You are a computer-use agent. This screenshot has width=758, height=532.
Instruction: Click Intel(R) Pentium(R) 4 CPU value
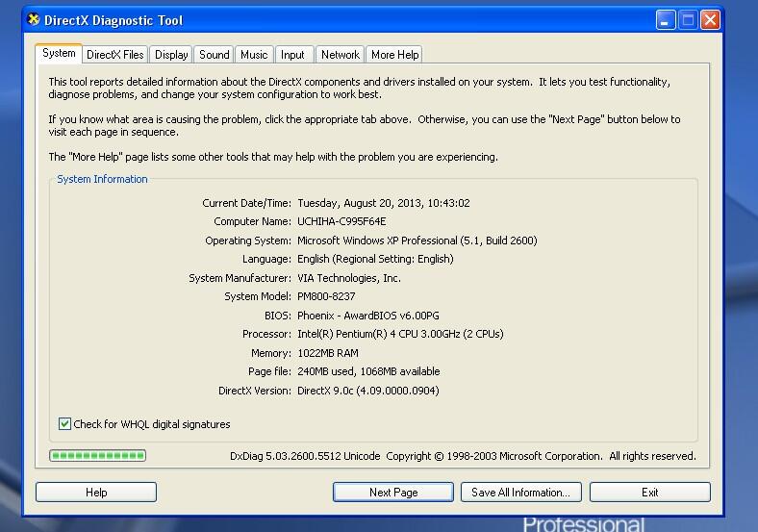[400, 334]
